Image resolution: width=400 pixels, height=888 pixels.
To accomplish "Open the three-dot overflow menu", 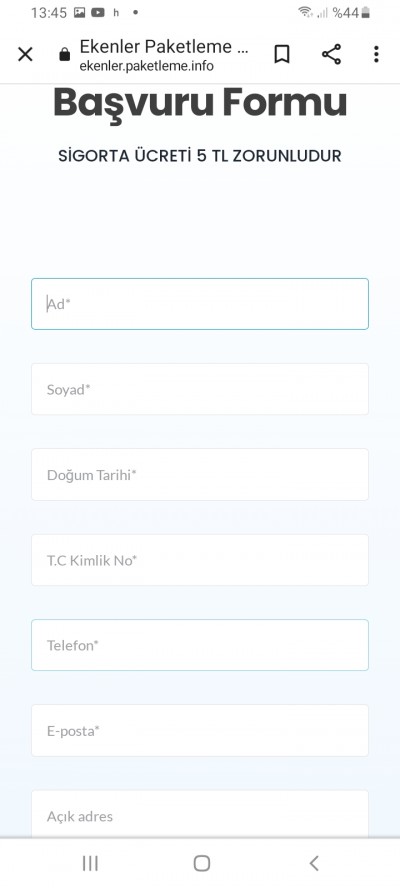I will coord(376,54).
